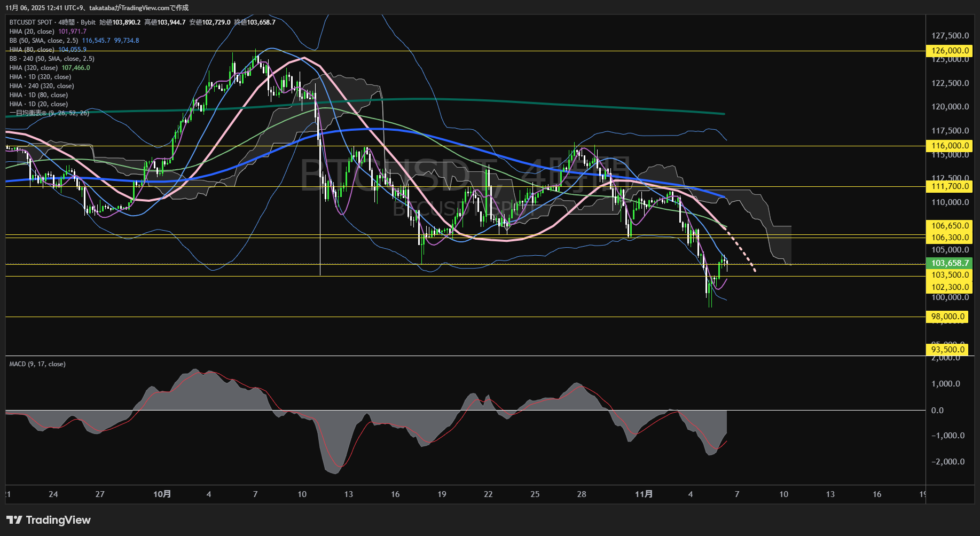Screen dimensions: 980x536
Task: Click the TradingView logo at bottom left
Action: 49,520
